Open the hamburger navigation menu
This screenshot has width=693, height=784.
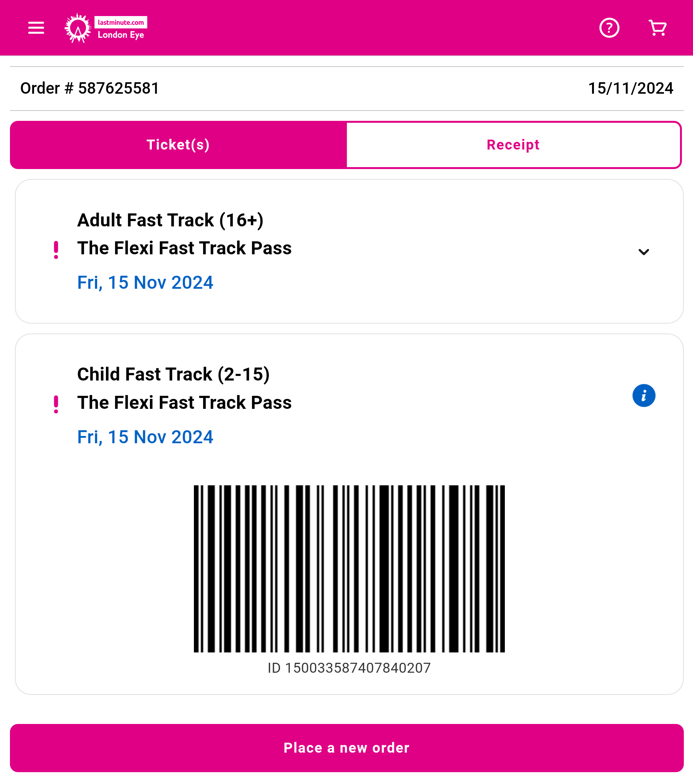[x=36, y=28]
